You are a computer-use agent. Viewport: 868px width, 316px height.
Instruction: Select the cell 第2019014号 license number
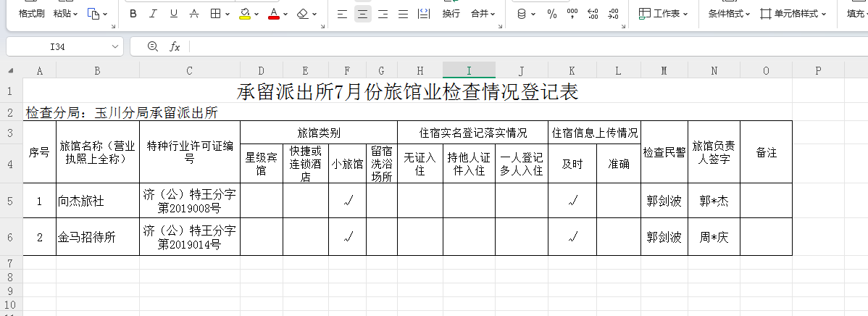pyautogui.click(x=189, y=237)
